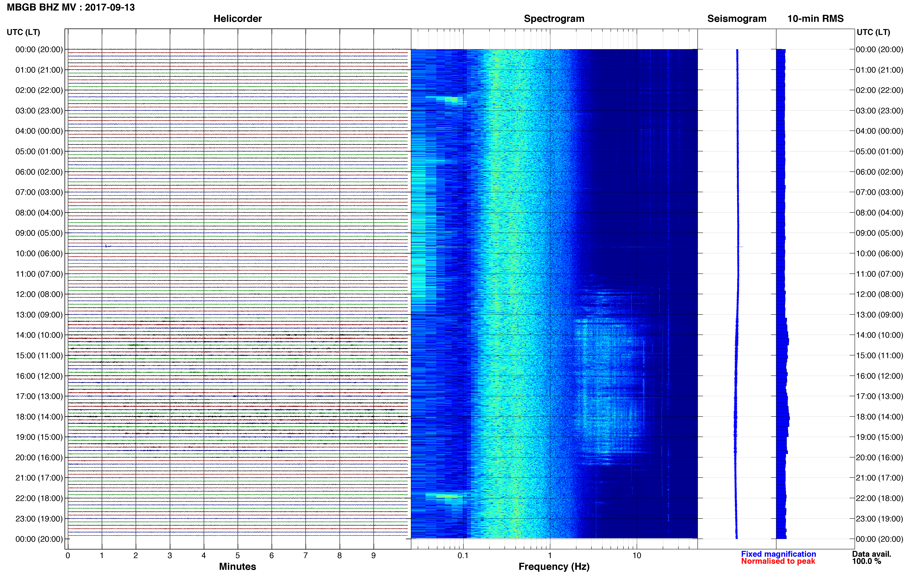Select left time label '08:00 (04:00)'
924x578 pixels.
pyautogui.click(x=39, y=213)
